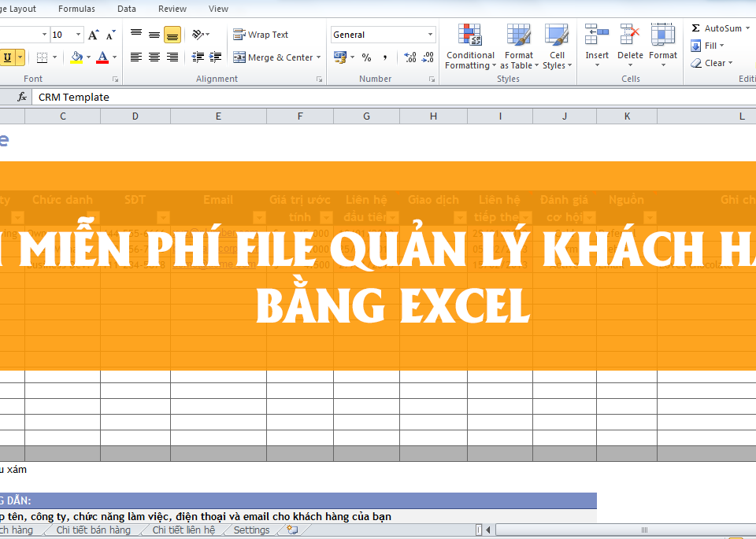Click the Insert Worksheet icon beside Settings tab
This screenshot has width=756, height=539.
[x=292, y=530]
